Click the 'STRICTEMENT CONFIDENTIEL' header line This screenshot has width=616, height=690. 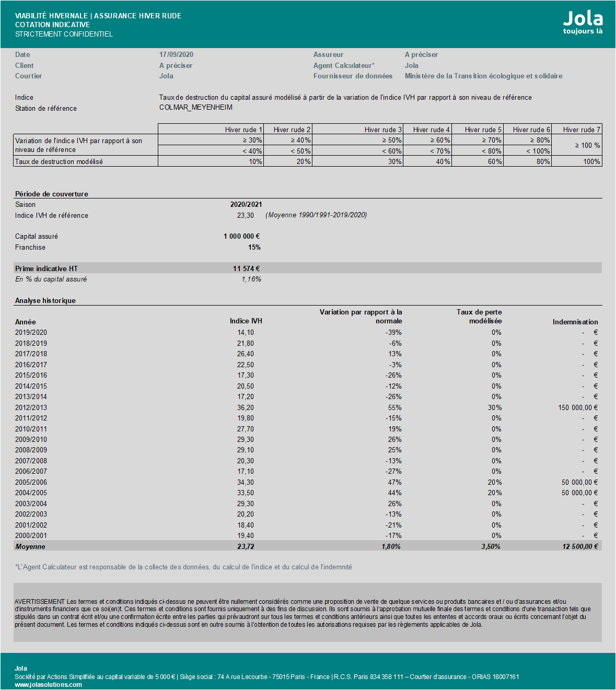pos(64,34)
